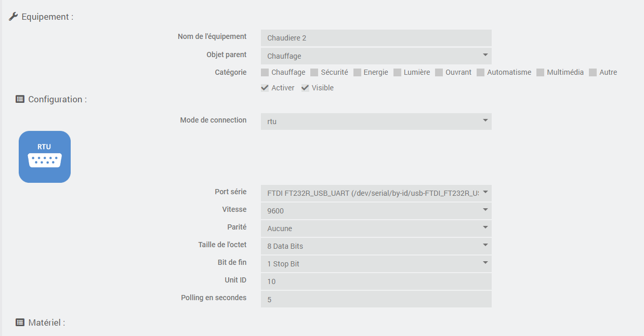
Task: Uncheck the Visible checkbox
Action: pyautogui.click(x=306, y=88)
